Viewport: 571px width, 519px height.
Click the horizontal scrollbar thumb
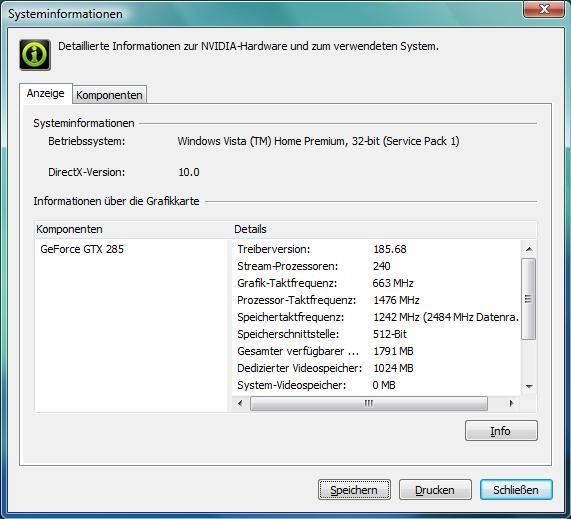click(369, 403)
